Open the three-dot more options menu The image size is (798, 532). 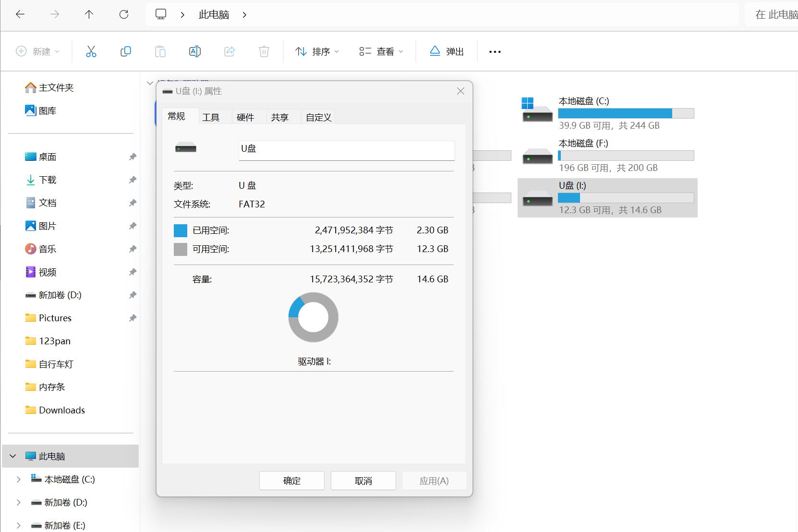(495, 52)
